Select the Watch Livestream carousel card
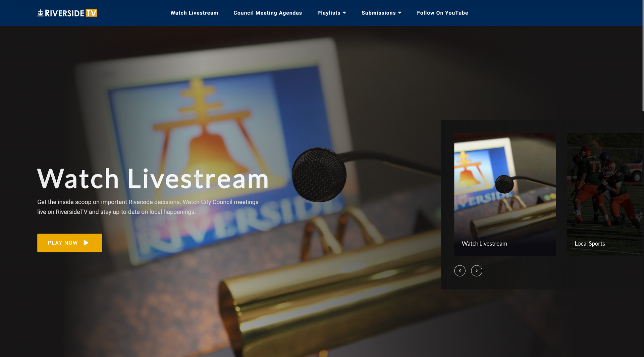Image resolution: width=644 pixels, height=357 pixels. point(505,194)
